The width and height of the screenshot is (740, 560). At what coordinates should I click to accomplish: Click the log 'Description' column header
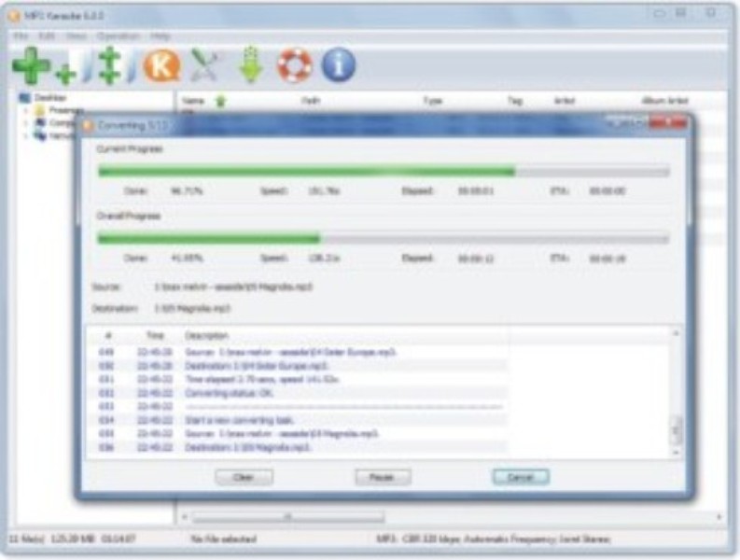click(x=207, y=336)
